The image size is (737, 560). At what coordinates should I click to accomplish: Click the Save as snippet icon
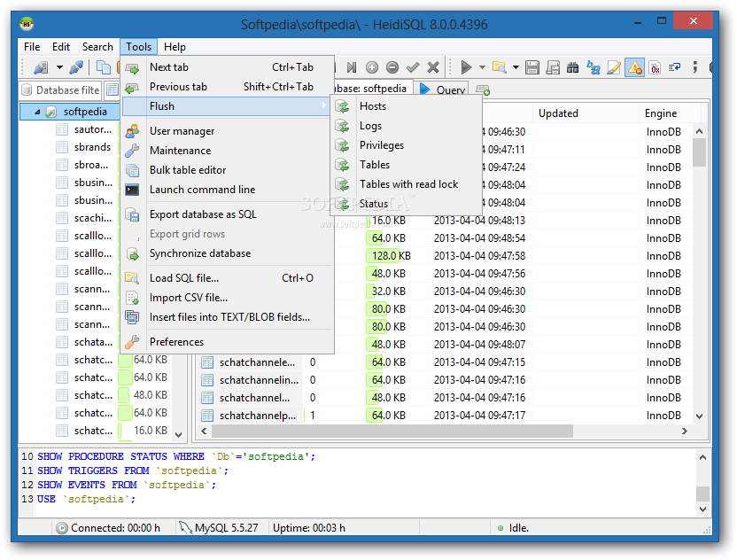pyautogui.click(x=553, y=67)
